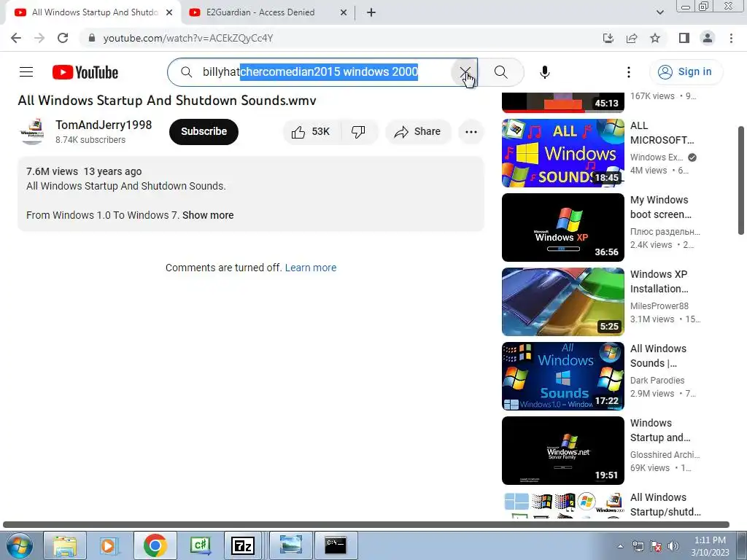Open clock showing 1:11 PM
This screenshot has width=747, height=560.
710,545
